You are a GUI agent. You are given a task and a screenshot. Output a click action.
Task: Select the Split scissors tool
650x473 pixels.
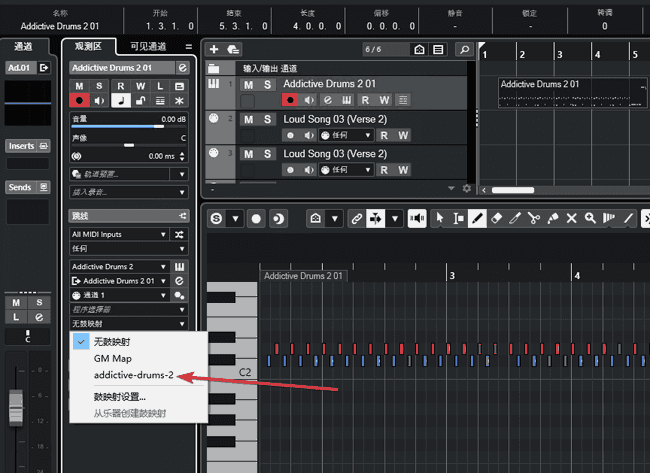534,218
